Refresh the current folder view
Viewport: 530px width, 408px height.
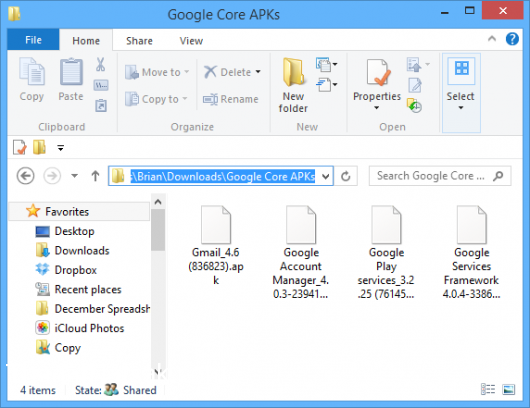(x=345, y=176)
